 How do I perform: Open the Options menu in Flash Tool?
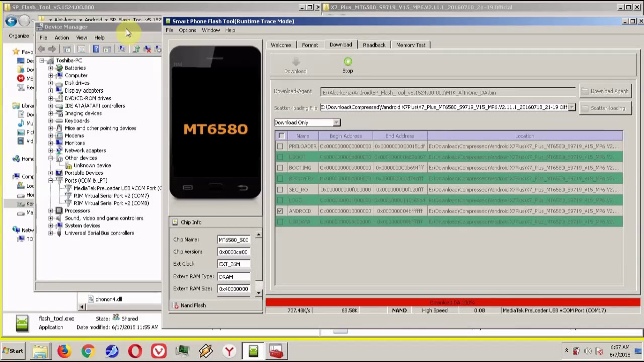coord(187,30)
